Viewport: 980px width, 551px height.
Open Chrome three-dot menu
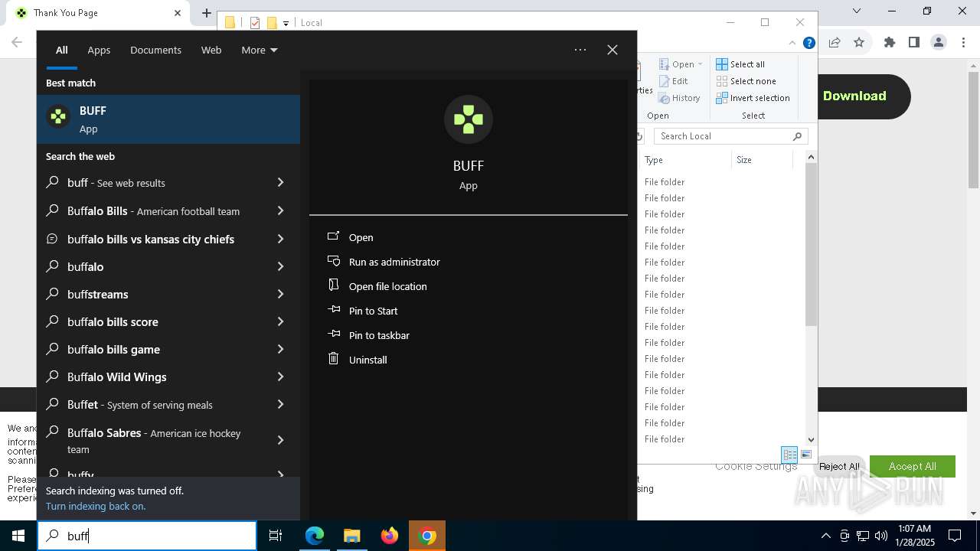[x=963, y=43]
